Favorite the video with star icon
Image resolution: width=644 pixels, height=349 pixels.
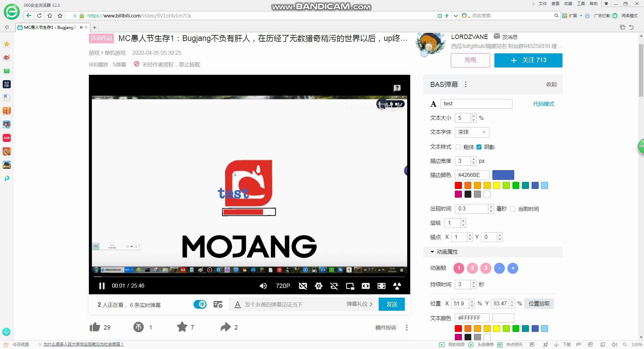click(182, 327)
